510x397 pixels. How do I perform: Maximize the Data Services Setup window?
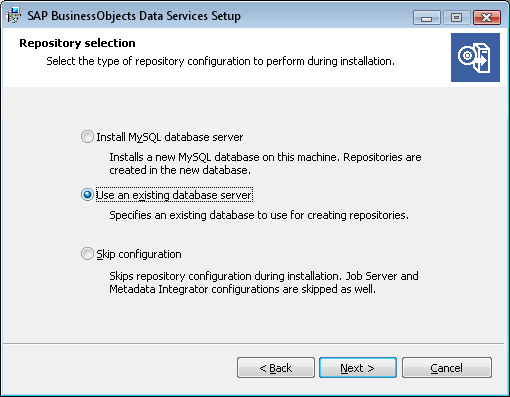click(456, 17)
